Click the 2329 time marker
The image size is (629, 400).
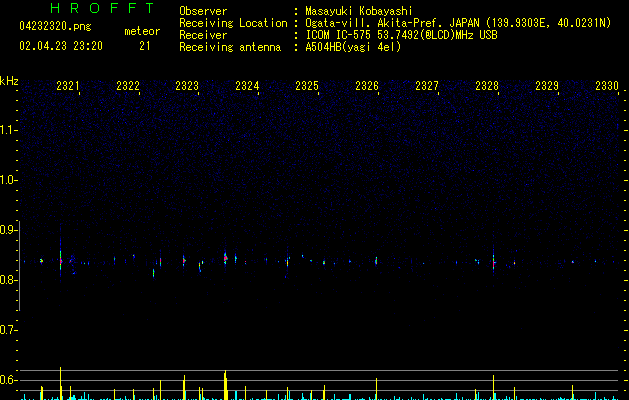(x=547, y=85)
